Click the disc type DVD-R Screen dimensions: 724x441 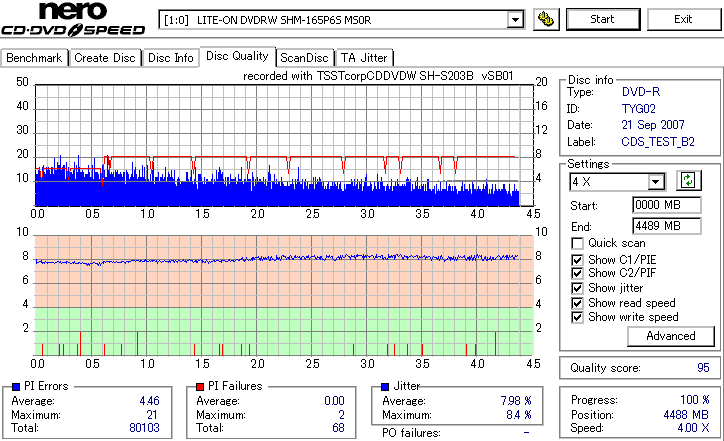click(x=641, y=92)
